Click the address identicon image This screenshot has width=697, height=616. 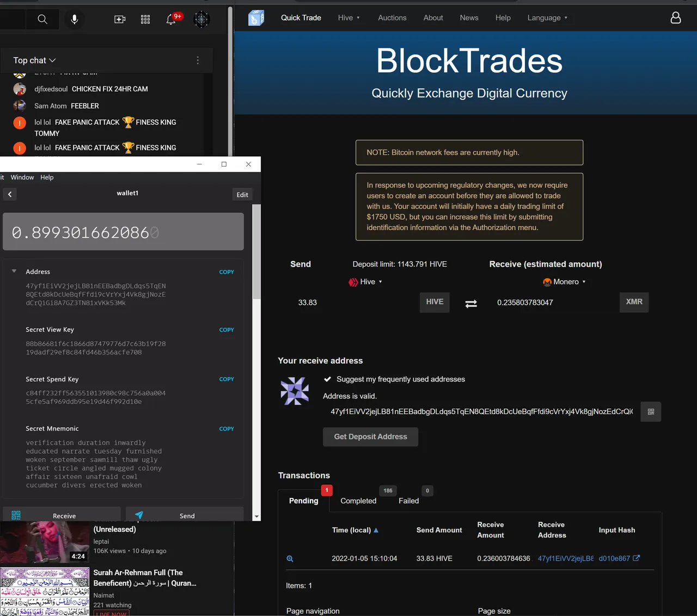pyautogui.click(x=295, y=391)
